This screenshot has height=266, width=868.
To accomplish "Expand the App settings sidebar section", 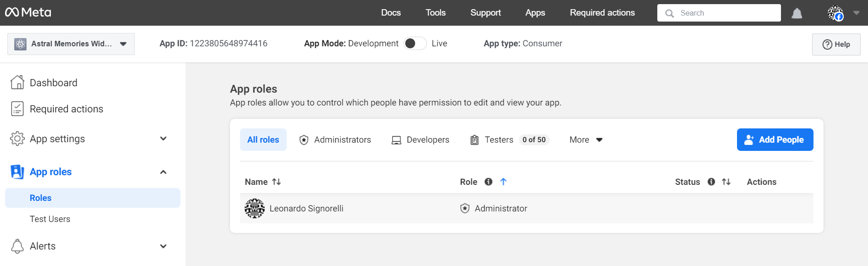I will 163,139.
